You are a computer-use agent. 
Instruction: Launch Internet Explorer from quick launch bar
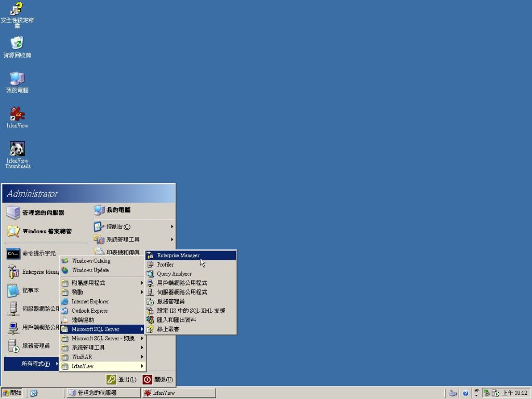click(34, 393)
